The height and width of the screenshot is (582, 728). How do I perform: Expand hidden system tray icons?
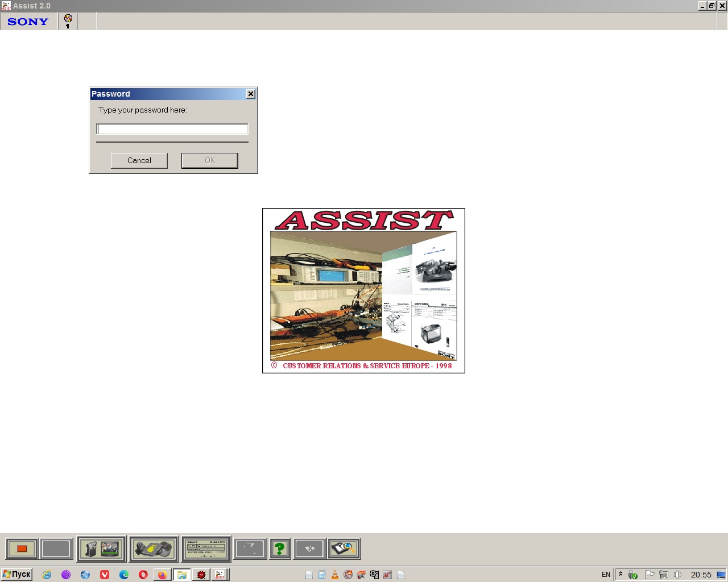[x=621, y=574]
